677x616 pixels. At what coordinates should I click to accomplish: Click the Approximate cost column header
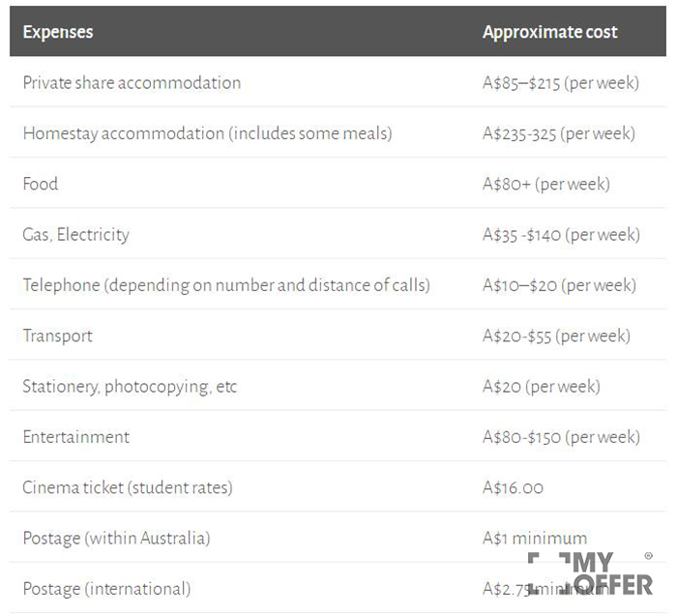(x=549, y=32)
